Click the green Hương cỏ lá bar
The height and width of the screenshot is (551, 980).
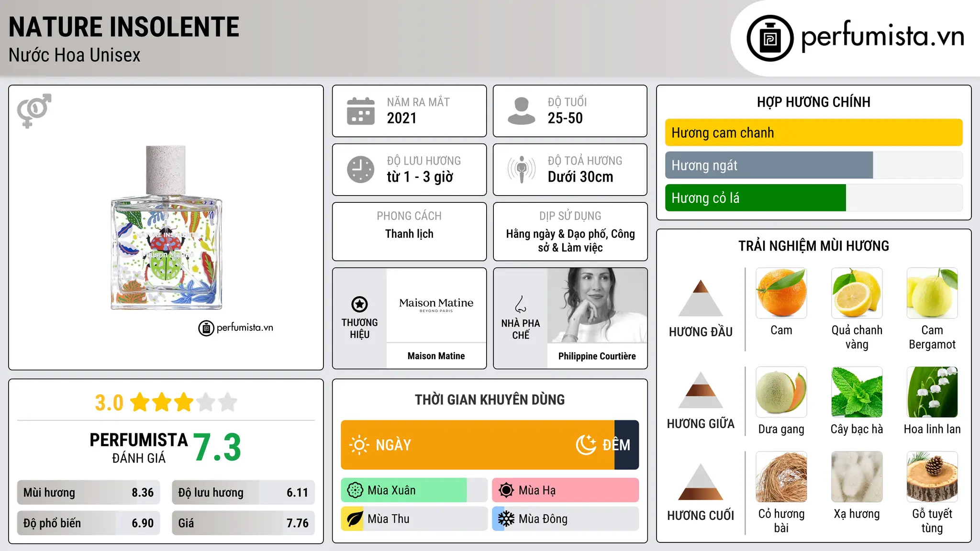pyautogui.click(x=756, y=198)
